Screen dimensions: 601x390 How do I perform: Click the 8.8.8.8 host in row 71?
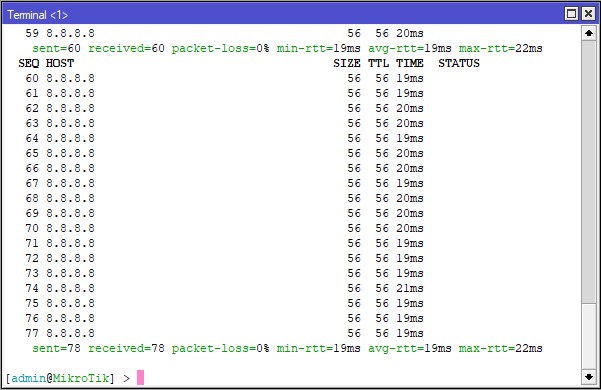(71, 243)
